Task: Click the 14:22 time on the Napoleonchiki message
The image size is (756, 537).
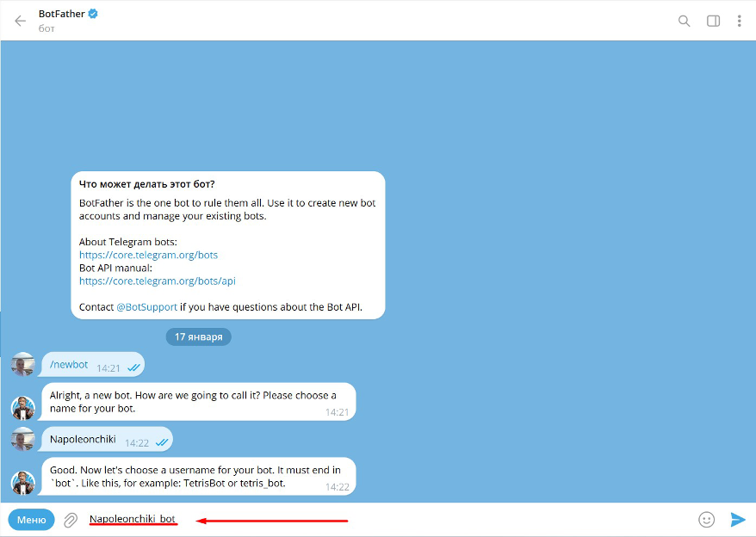Action: [137, 443]
